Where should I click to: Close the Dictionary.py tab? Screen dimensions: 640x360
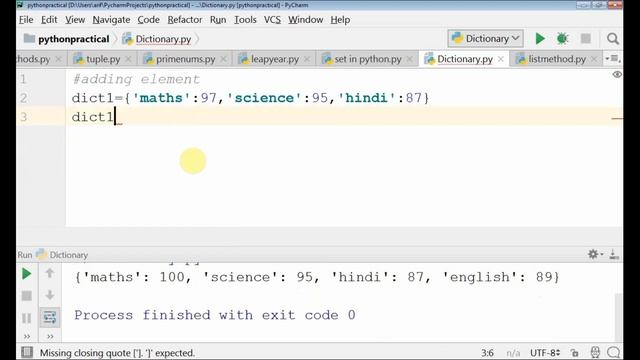coord(501,59)
